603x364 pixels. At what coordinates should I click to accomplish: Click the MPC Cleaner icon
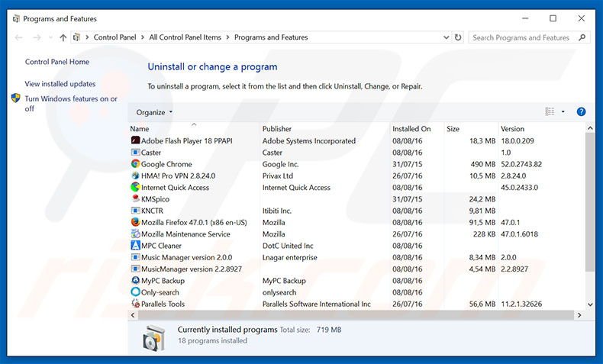point(135,245)
